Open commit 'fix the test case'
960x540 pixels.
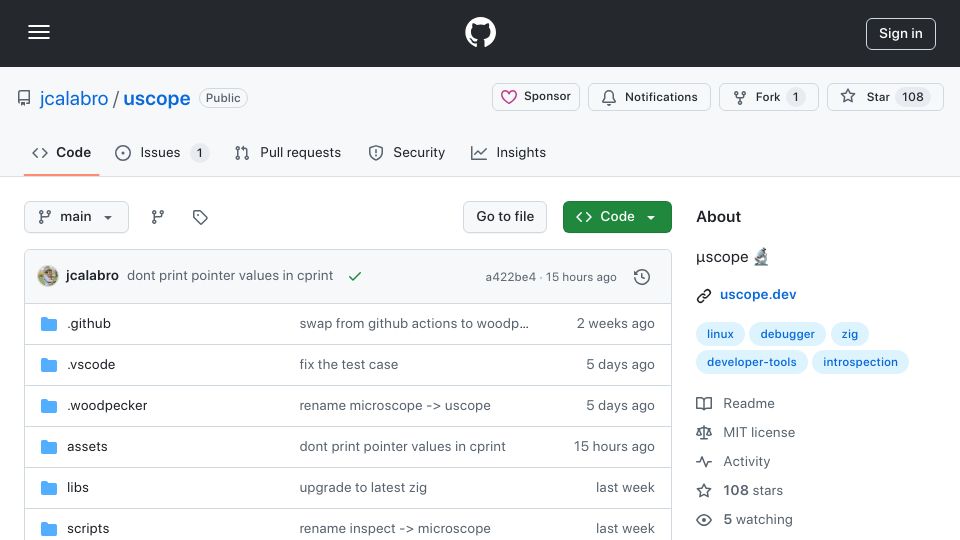(x=348, y=364)
